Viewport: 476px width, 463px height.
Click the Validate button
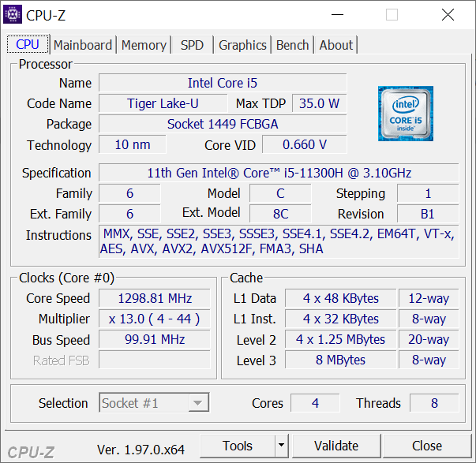click(x=336, y=446)
